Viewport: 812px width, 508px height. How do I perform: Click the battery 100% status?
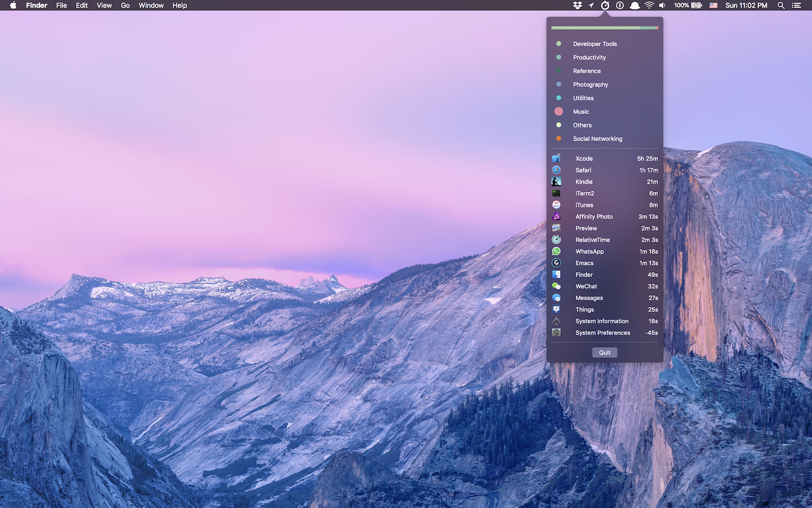688,5
